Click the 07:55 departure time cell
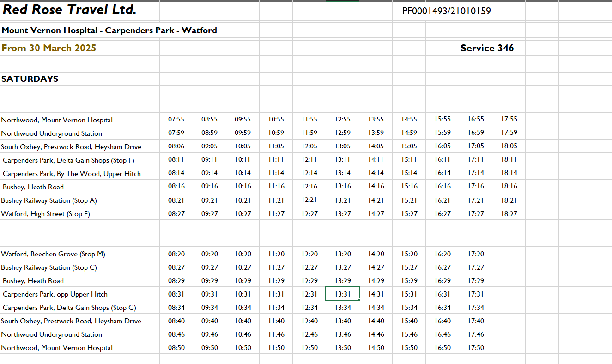612x364 pixels. (176, 119)
